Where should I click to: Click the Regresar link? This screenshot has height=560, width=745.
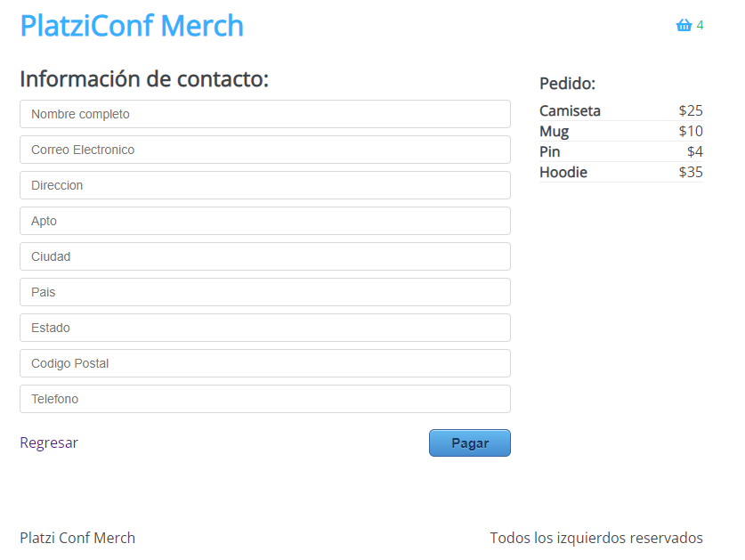tap(49, 442)
